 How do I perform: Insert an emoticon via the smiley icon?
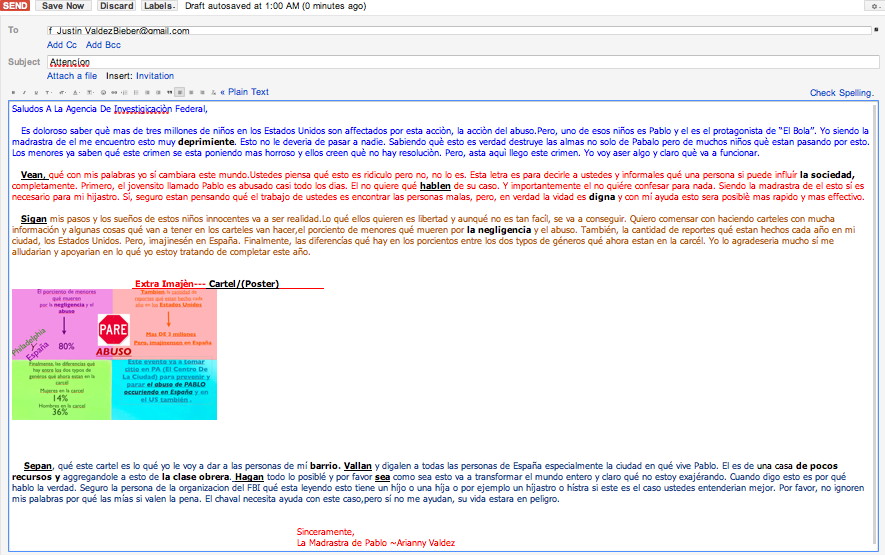(x=103, y=92)
